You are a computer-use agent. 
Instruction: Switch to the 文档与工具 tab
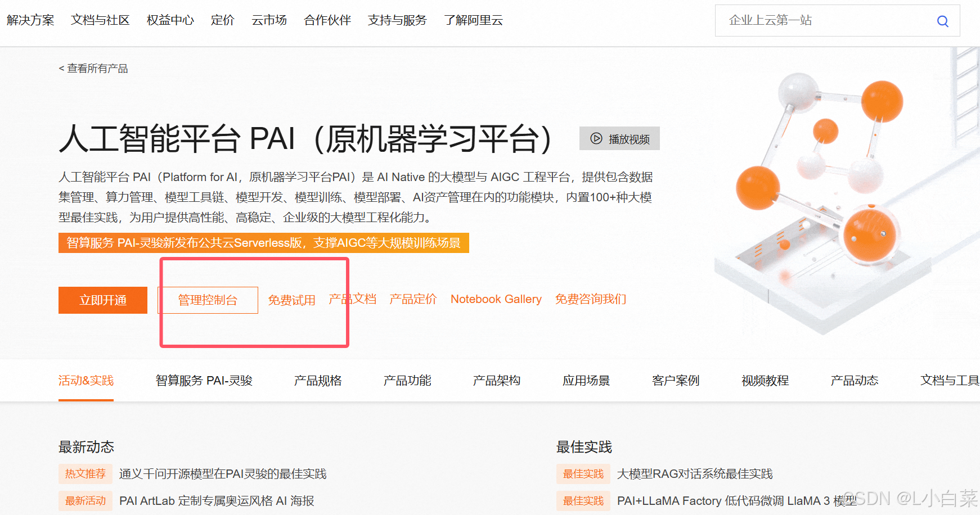point(950,381)
